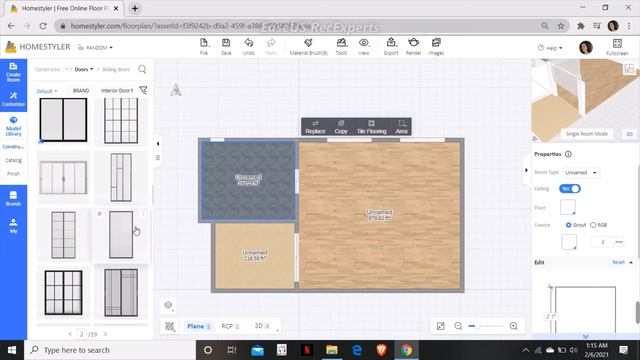Click the canvas zoom slider

(x=486, y=326)
